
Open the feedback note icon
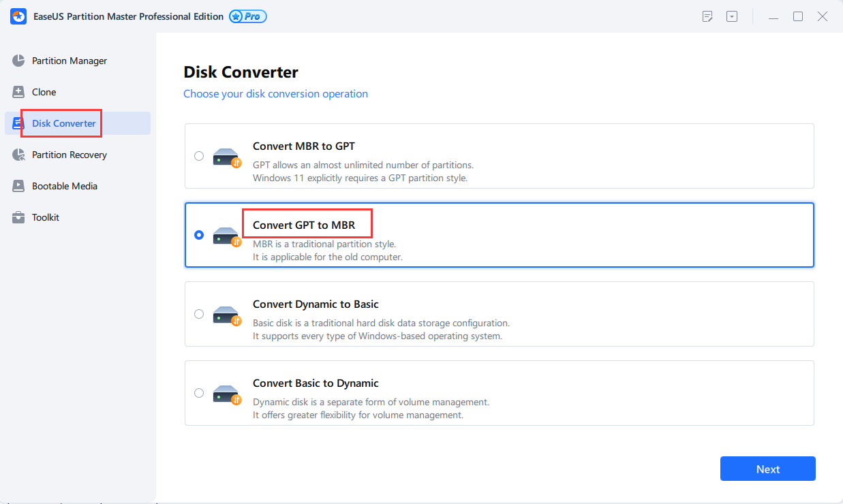(707, 16)
